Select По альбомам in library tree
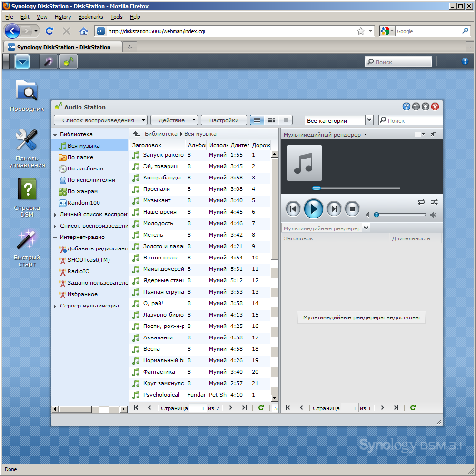Image resolution: width=476 pixels, height=476 pixels. pyautogui.click(x=85, y=169)
